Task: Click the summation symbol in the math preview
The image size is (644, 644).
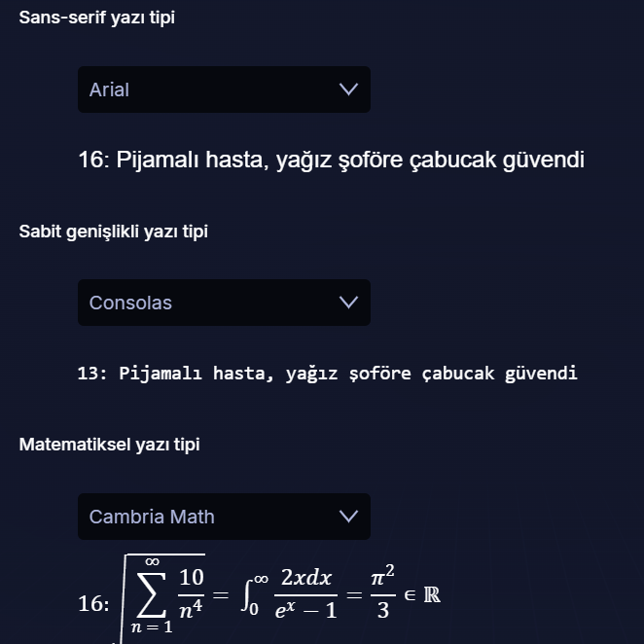Action: tap(151, 593)
